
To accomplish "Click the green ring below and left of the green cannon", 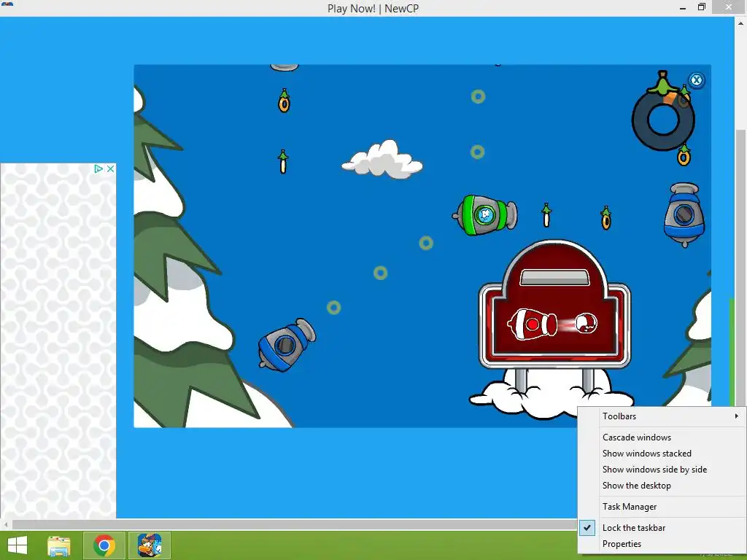I will [426, 244].
